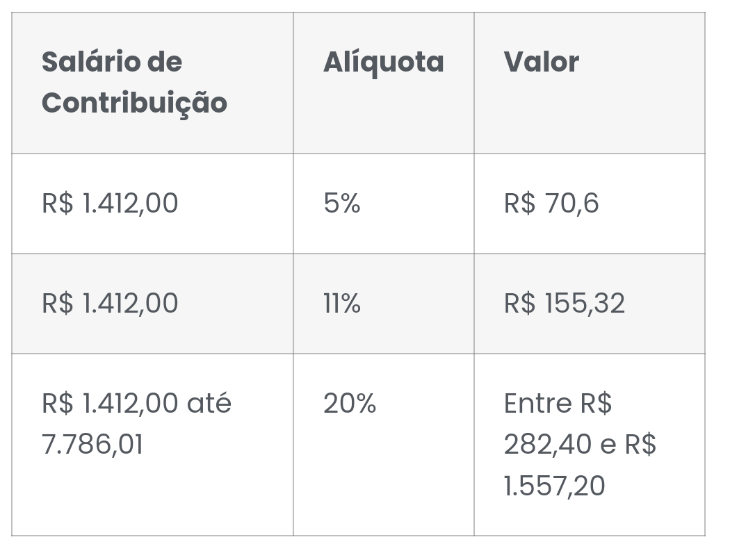Click the percent sign after the 20

pyautogui.click(x=367, y=403)
